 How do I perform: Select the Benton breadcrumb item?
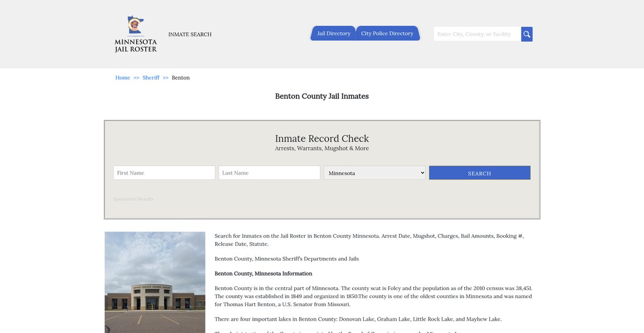(180, 78)
